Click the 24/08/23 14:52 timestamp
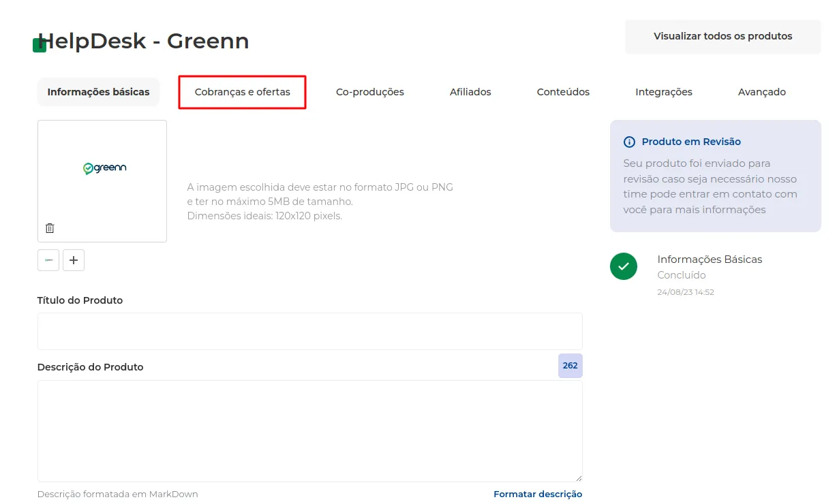This screenshot has width=837, height=504. click(x=686, y=292)
